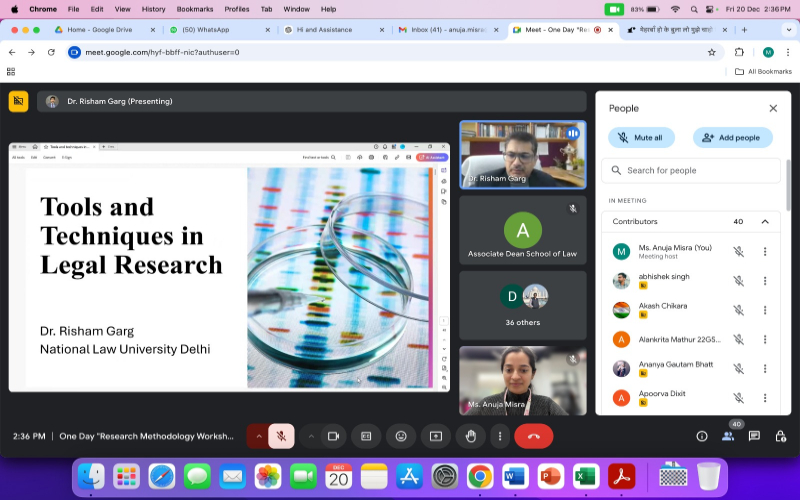The height and width of the screenshot is (500, 800).
Task: Switch to the Home - Google Drive tab
Action: pyautogui.click(x=100, y=30)
